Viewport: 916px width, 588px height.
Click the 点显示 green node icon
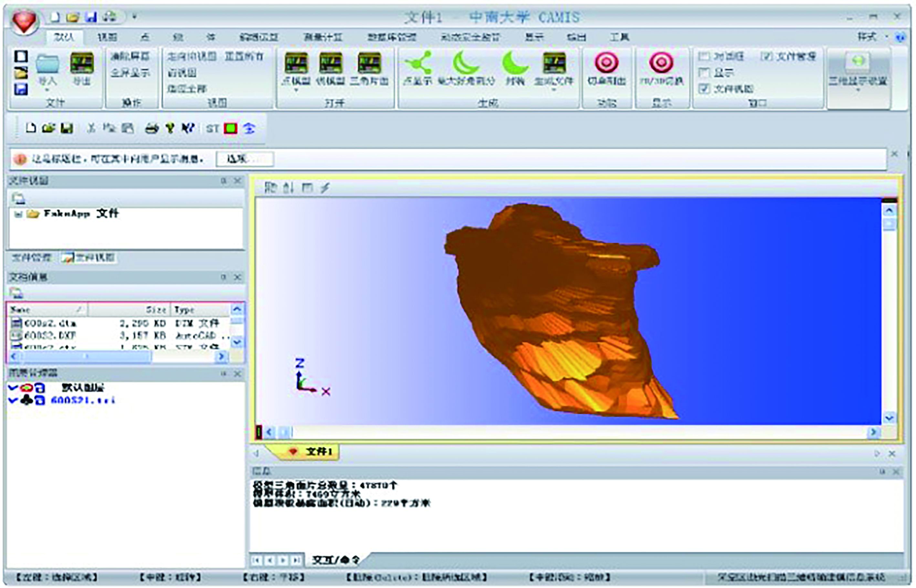point(418,63)
